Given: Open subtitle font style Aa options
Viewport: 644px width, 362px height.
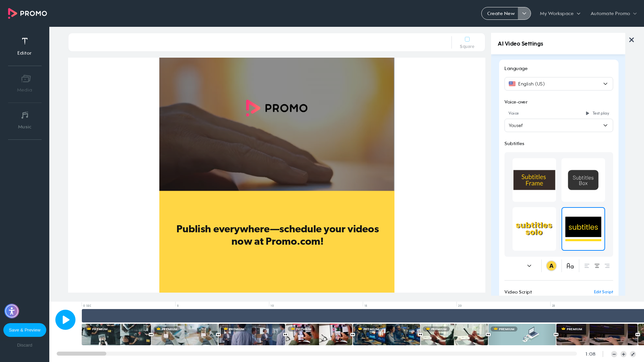Looking at the screenshot, I should tap(570, 266).
